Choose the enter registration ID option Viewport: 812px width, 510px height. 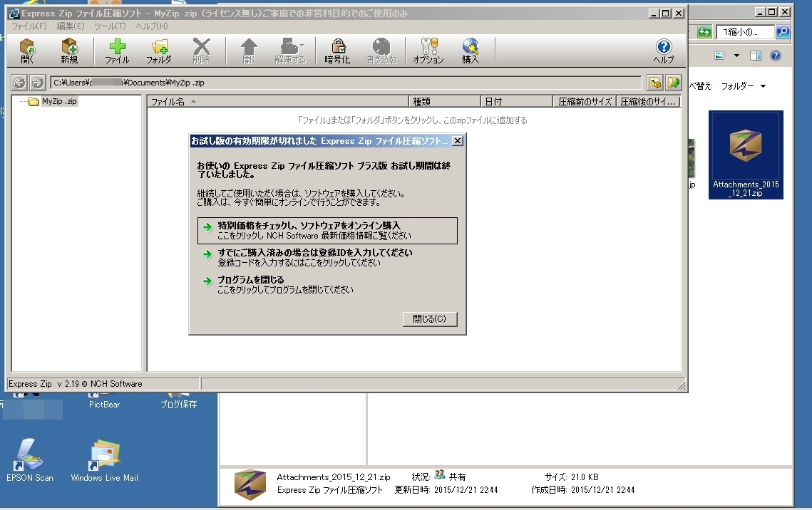327,258
